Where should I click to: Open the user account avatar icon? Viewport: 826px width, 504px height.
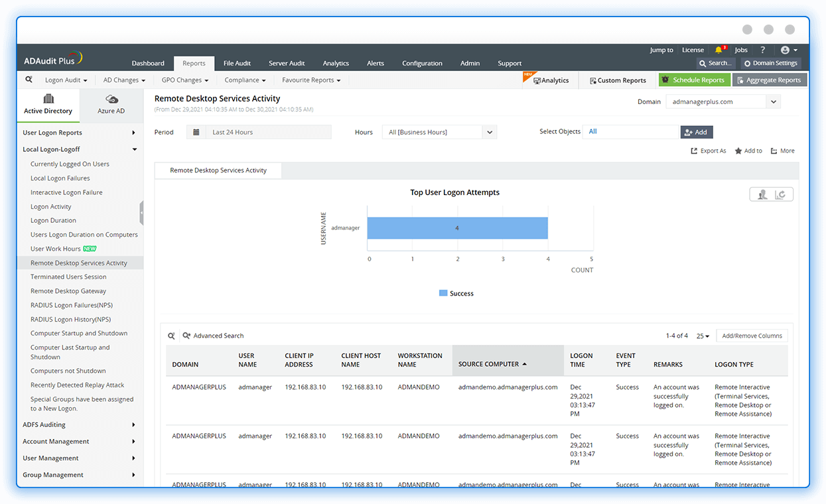click(786, 50)
